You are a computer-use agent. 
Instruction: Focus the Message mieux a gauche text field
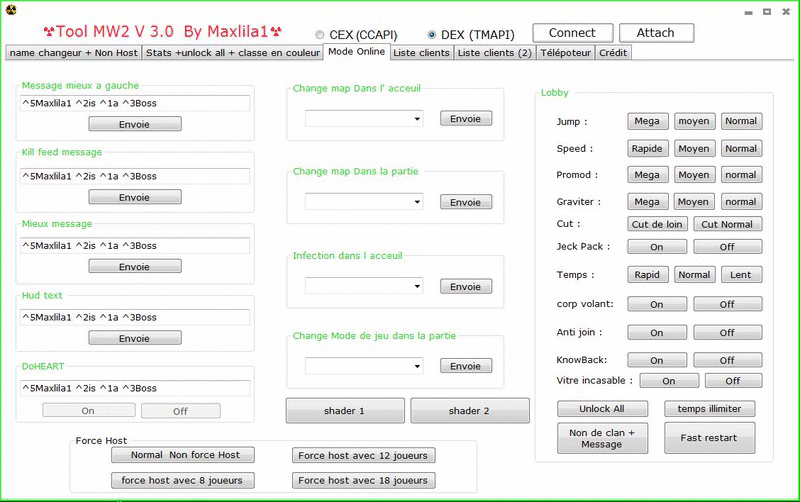[x=135, y=103]
